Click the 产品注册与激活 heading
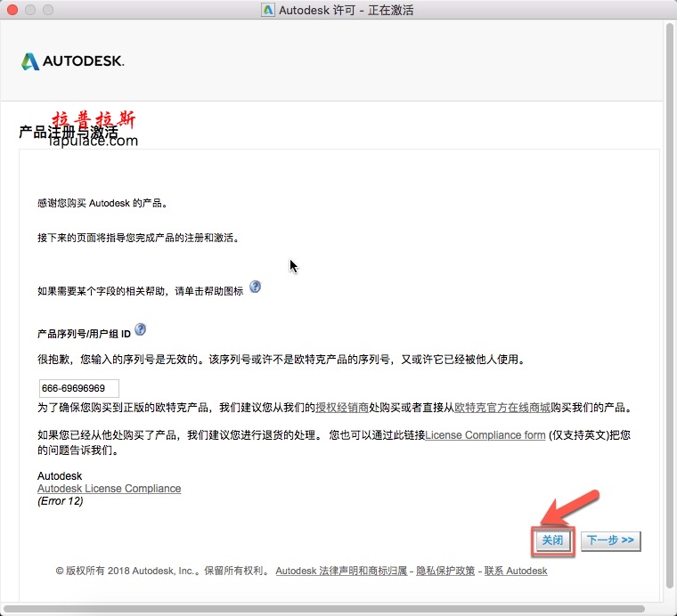This screenshot has height=616, width=677. point(69,132)
